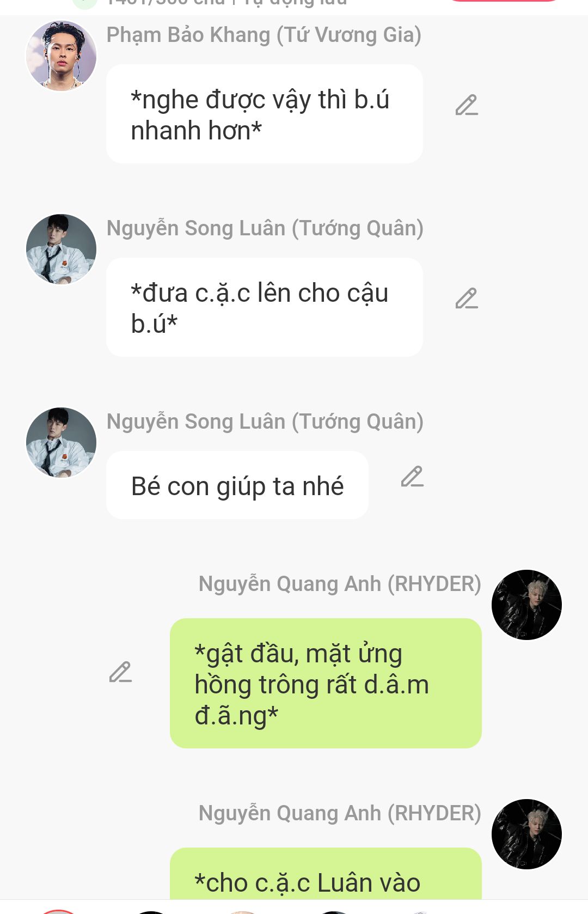Tap the pencil icon beside "lên cho cậu" message
588x914 pixels.
point(467,298)
